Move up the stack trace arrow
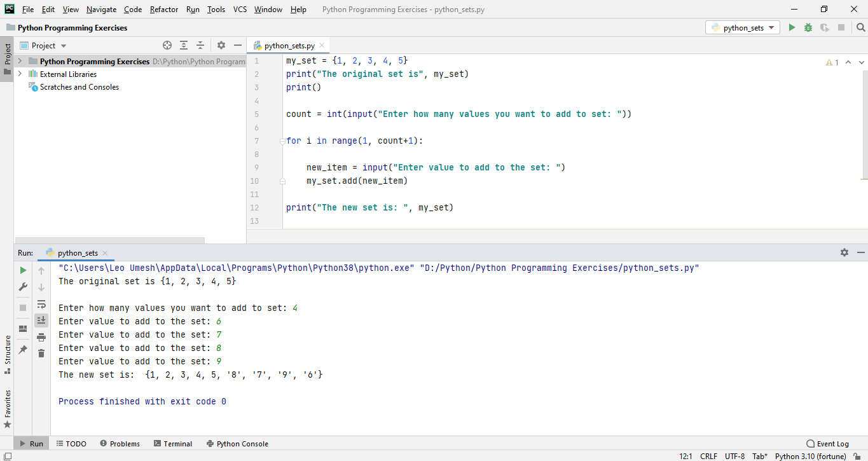This screenshot has width=868, height=461. 41,270
